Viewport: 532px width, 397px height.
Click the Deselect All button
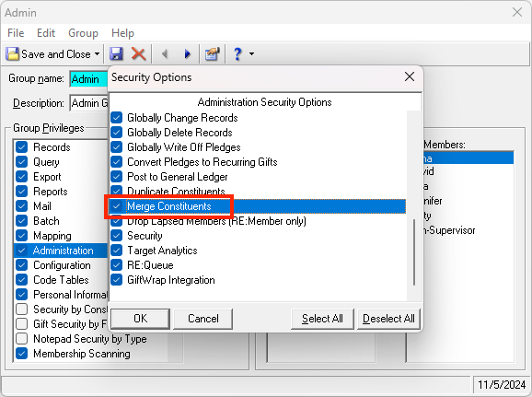[388, 319]
